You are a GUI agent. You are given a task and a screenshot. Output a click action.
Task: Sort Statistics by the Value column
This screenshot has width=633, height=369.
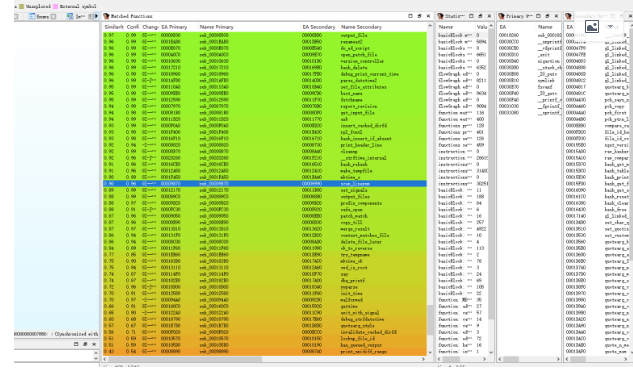click(x=481, y=27)
